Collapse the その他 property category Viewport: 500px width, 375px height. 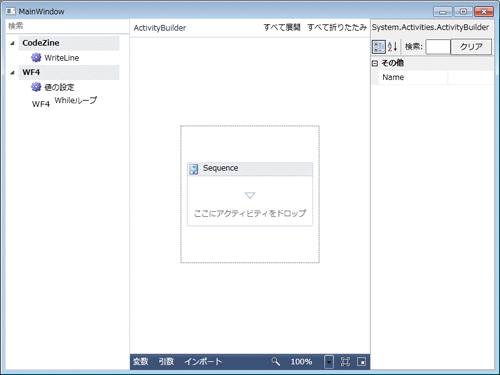pyautogui.click(x=375, y=63)
